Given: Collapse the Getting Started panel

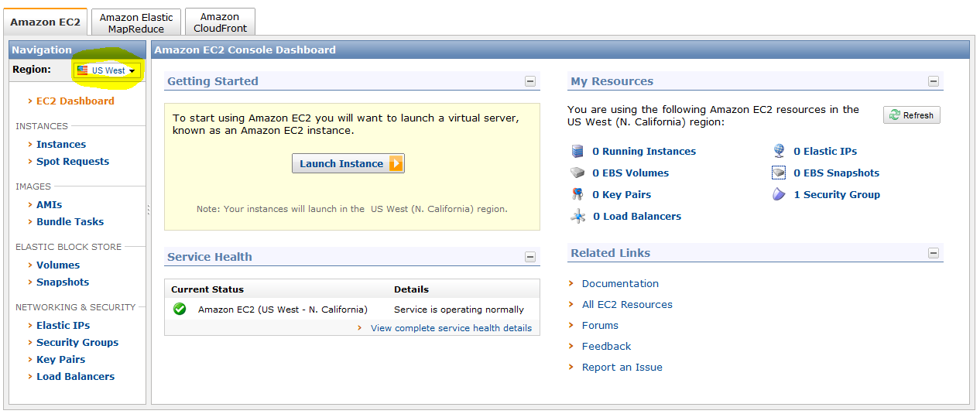Looking at the screenshot, I should click(x=530, y=81).
